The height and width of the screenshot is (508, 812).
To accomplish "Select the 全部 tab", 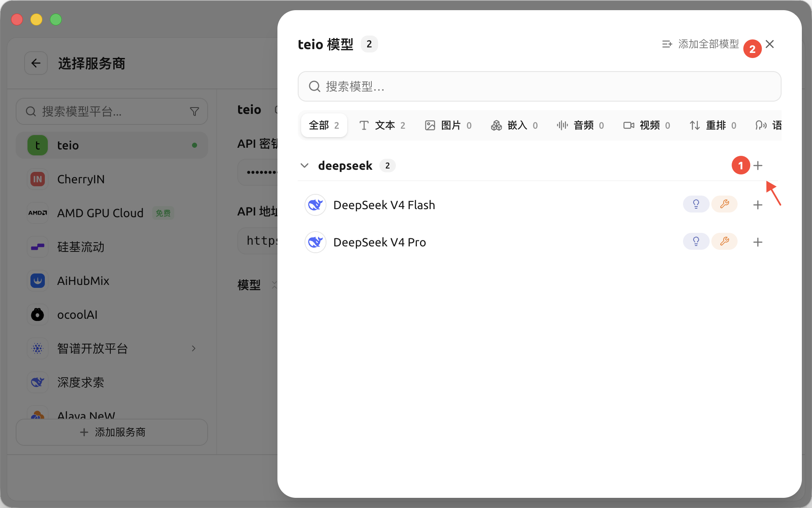I will pos(324,125).
